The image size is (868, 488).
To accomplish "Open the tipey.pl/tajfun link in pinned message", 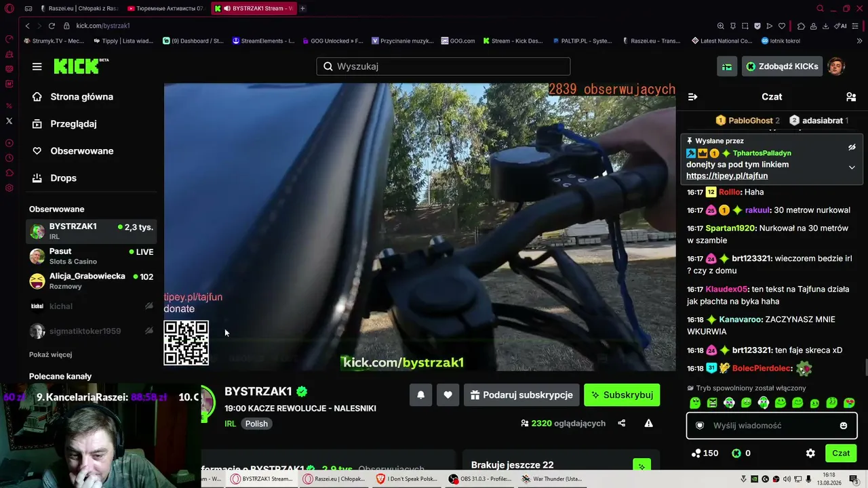I will coord(727,176).
